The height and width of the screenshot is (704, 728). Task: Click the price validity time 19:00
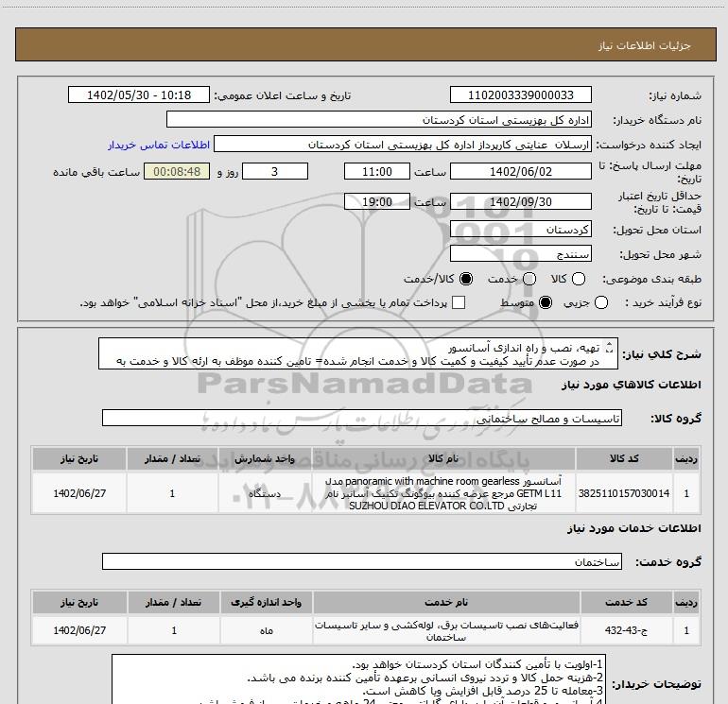pos(377,202)
